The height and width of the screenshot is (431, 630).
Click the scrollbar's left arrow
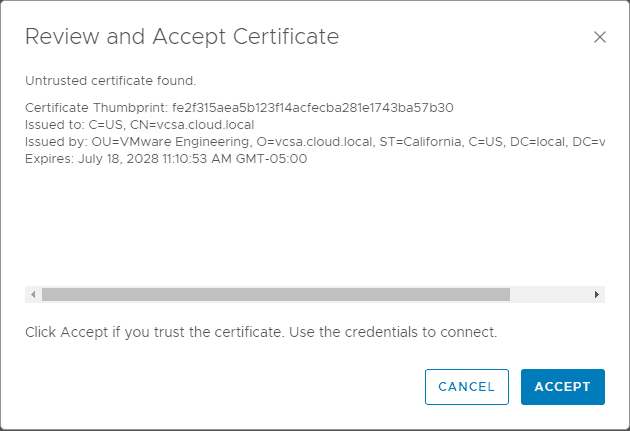(33, 295)
